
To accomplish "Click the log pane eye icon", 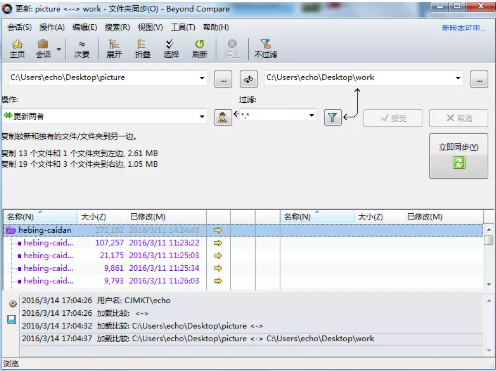I will coord(13,304).
